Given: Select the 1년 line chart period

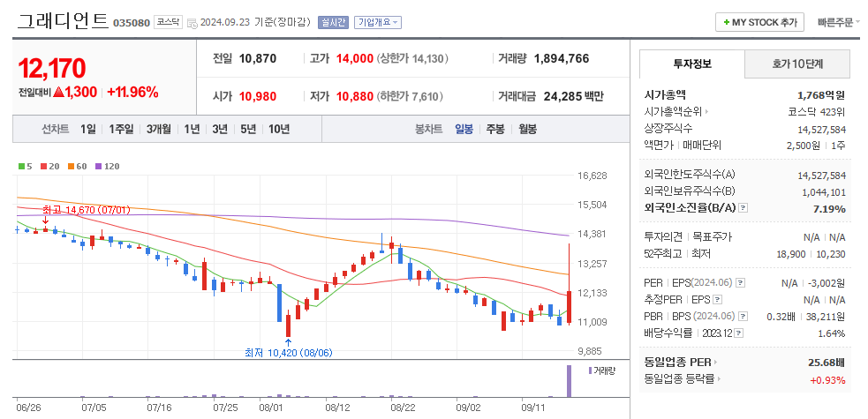Looking at the screenshot, I should click(x=192, y=130).
